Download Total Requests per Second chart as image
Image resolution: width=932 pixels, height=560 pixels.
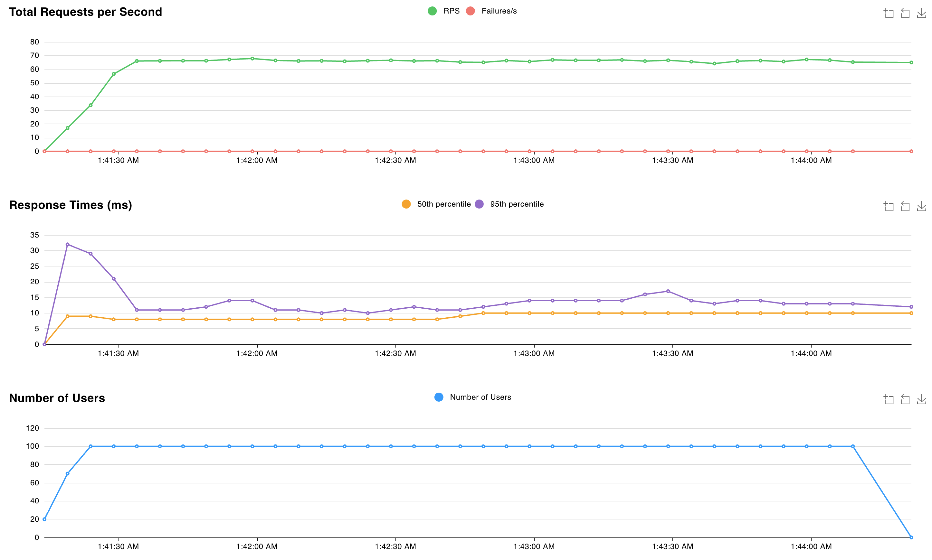921,13
